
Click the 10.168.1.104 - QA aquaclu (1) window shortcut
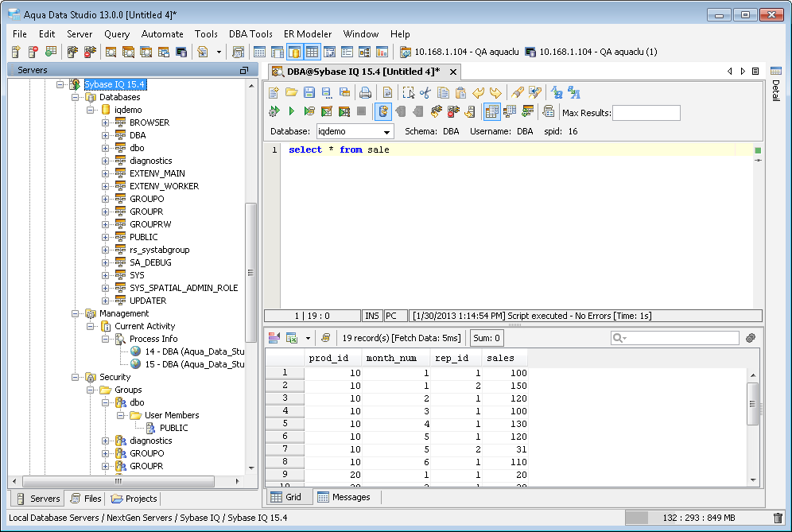tap(592, 52)
